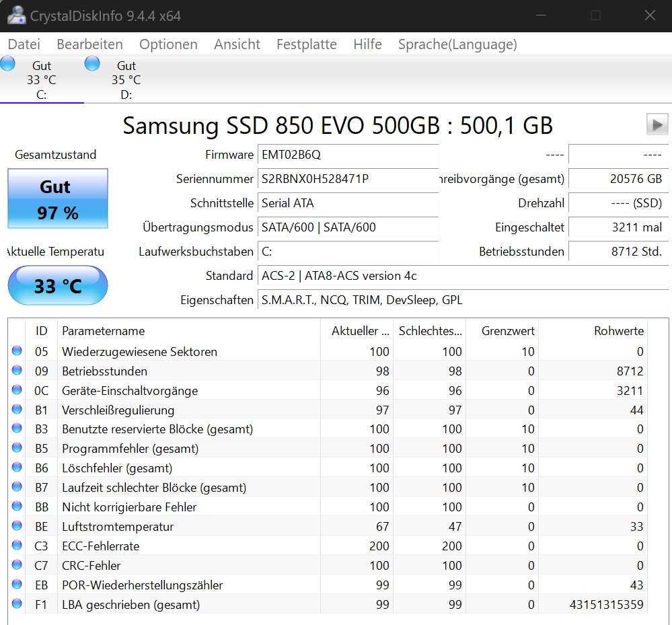Minimize the CrystalDiskInfo window
This screenshot has height=625, width=672.
[x=541, y=15]
